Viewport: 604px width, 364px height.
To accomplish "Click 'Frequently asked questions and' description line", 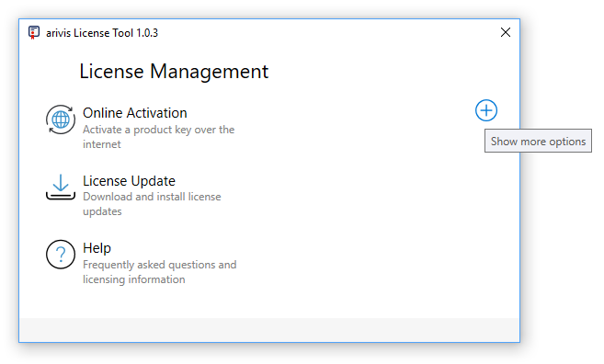I will click(x=159, y=265).
